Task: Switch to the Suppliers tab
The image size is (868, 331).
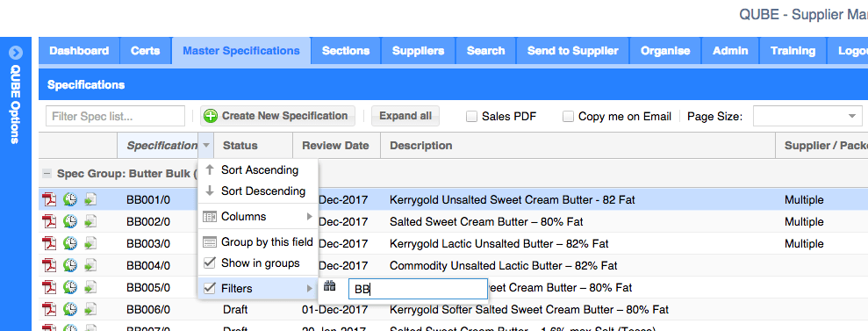Action: (x=418, y=51)
